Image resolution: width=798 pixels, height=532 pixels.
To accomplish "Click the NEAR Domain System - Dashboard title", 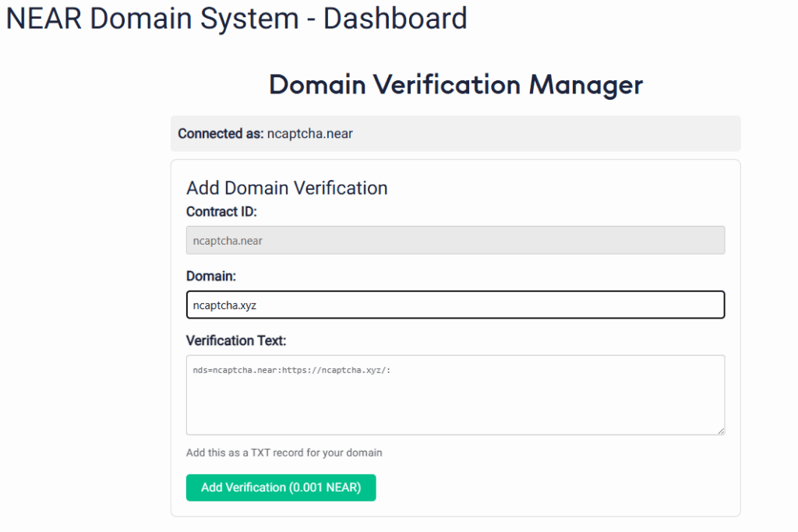I will 235,19.
